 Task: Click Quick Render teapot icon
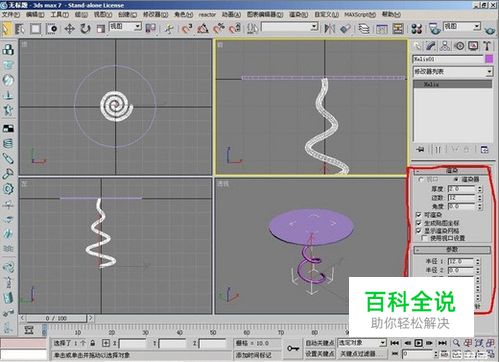tap(489, 30)
